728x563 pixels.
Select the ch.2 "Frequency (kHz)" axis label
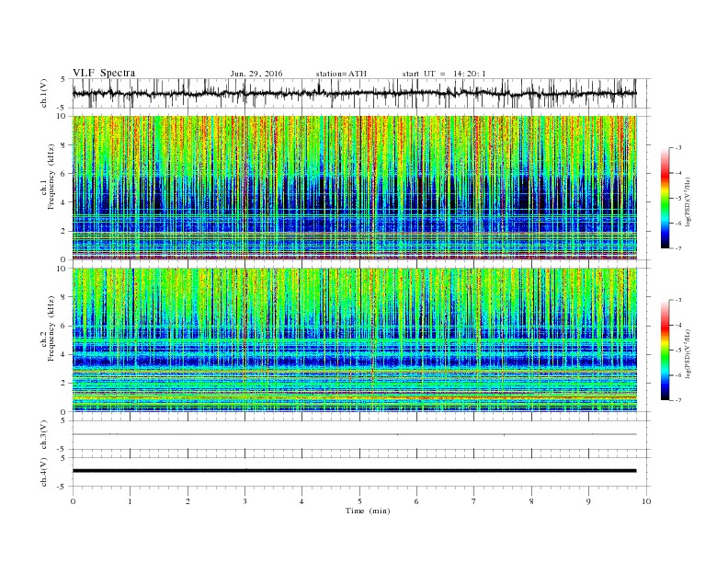pos(51,329)
